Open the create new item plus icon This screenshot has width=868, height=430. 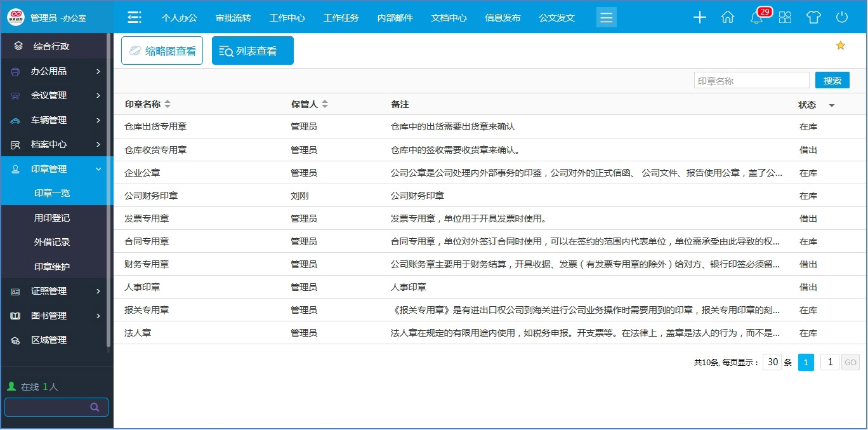click(699, 18)
